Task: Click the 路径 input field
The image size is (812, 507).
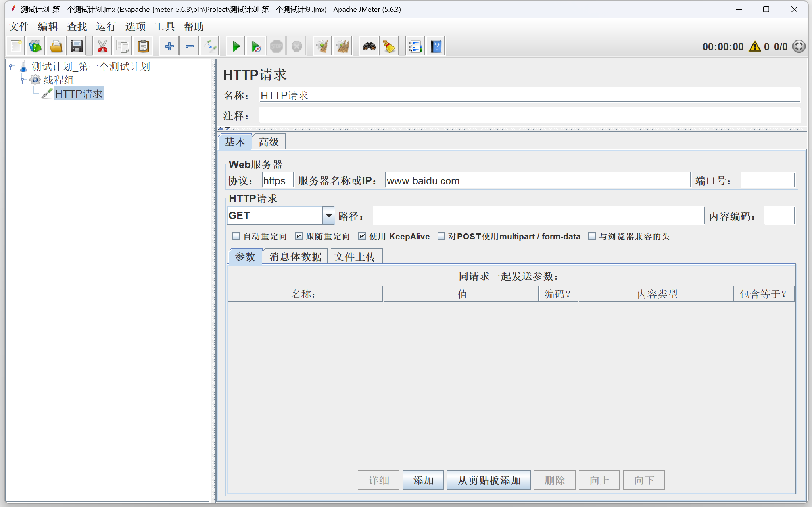Action: (538, 216)
